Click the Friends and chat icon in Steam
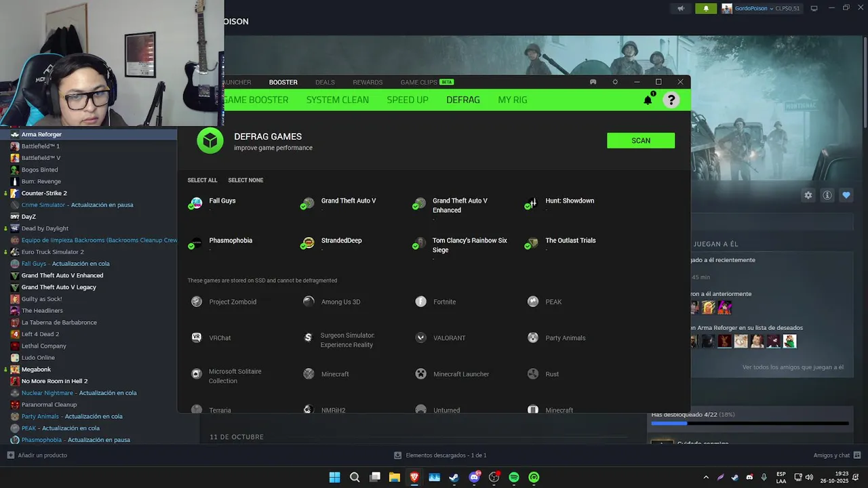Screen dimensions: 868x488 point(857,455)
